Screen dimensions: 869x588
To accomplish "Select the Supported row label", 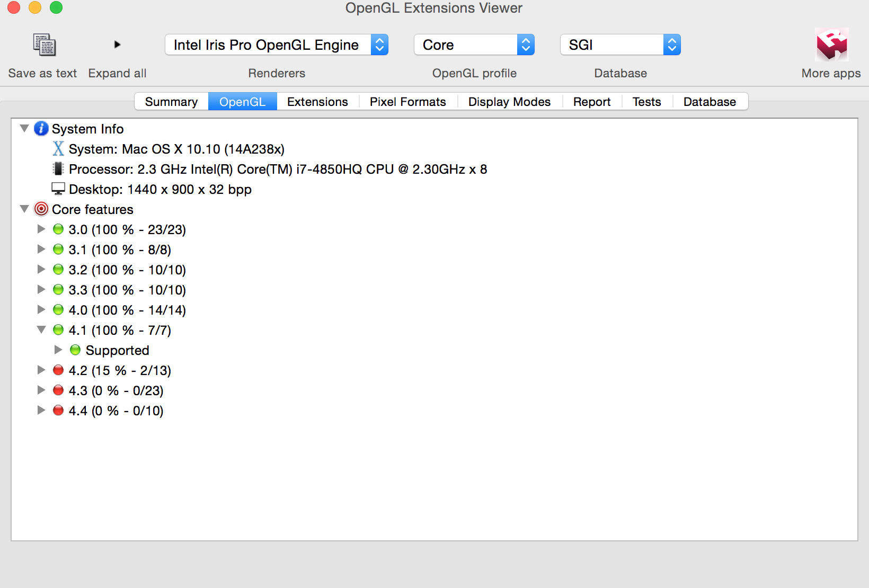I will pyautogui.click(x=118, y=350).
